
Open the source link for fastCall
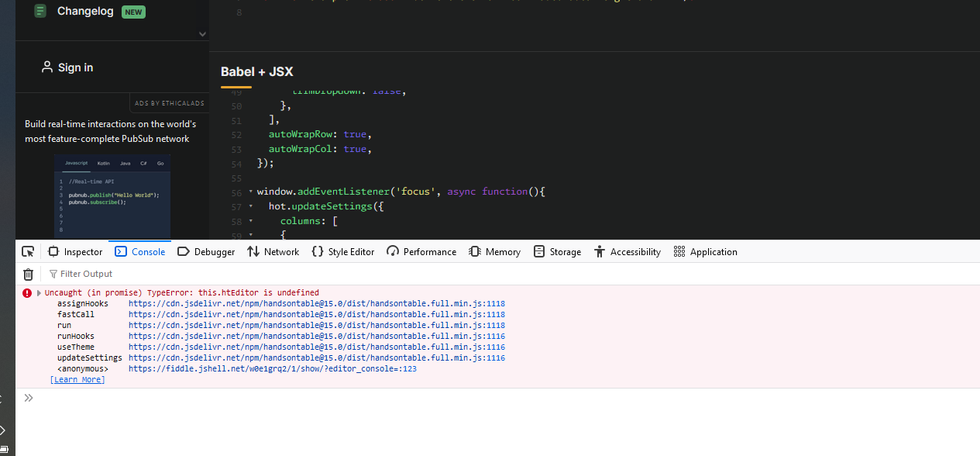pyautogui.click(x=317, y=315)
